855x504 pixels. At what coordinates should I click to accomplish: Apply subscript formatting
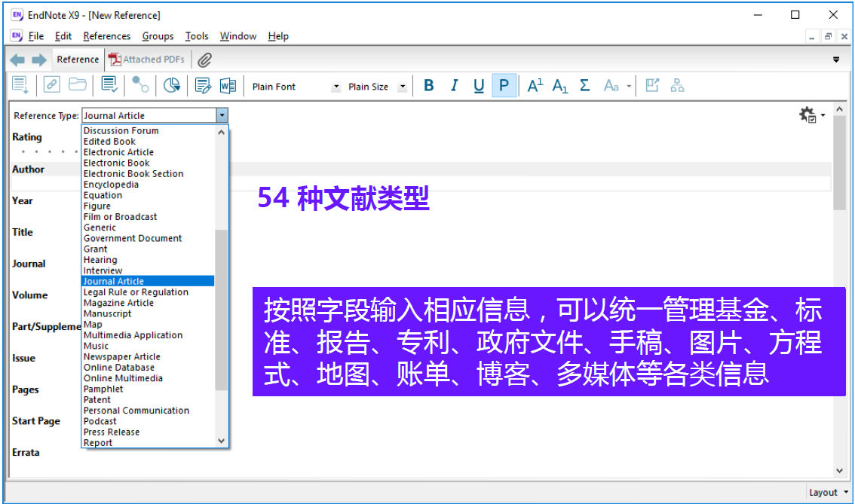click(x=560, y=86)
